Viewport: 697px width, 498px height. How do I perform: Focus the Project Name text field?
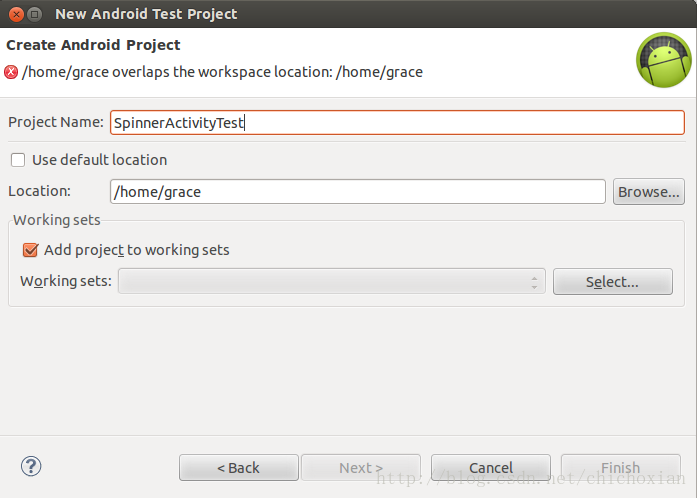(x=397, y=122)
